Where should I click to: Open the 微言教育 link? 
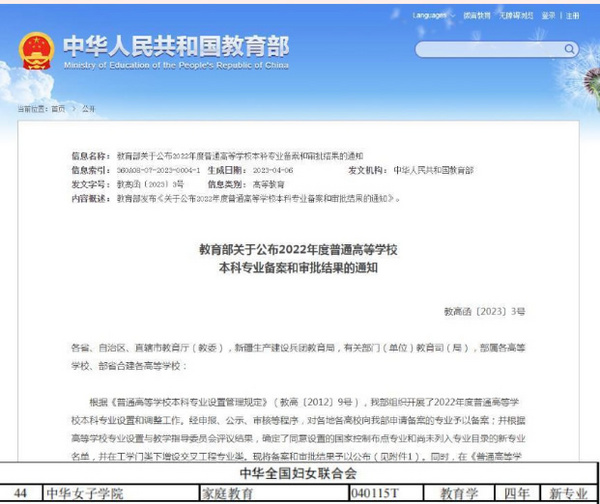pos(477,15)
